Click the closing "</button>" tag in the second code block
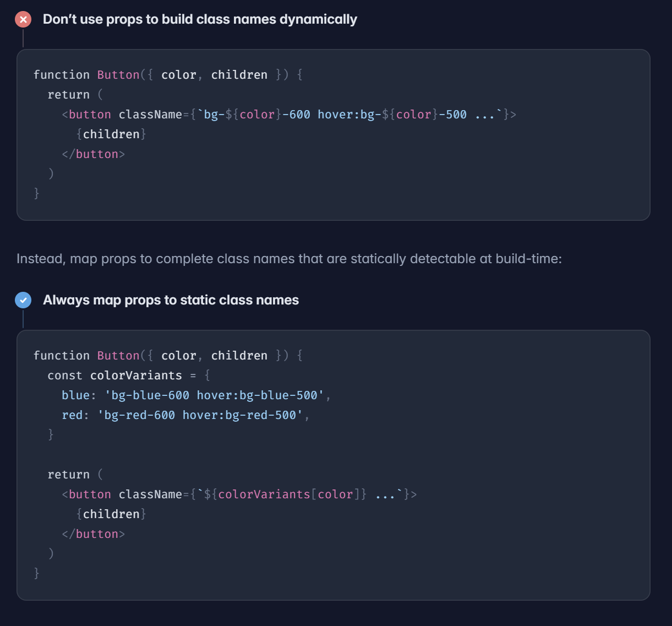Viewport: 672px width, 626px height. pyautogui.click(x=94, y=534)
